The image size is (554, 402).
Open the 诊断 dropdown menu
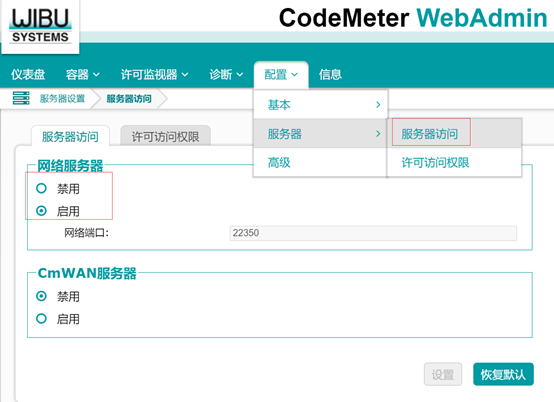pyautogui.click(x=226, y=75)
